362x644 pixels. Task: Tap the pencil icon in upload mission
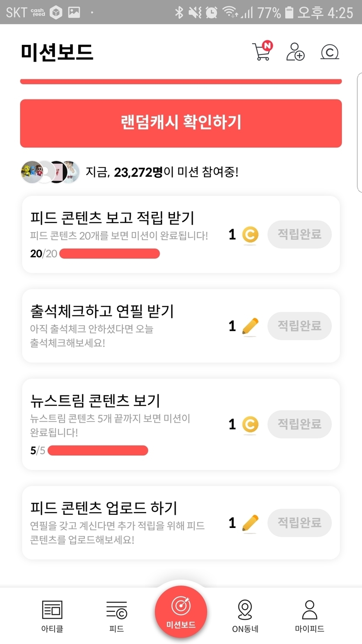coord(250,523)
